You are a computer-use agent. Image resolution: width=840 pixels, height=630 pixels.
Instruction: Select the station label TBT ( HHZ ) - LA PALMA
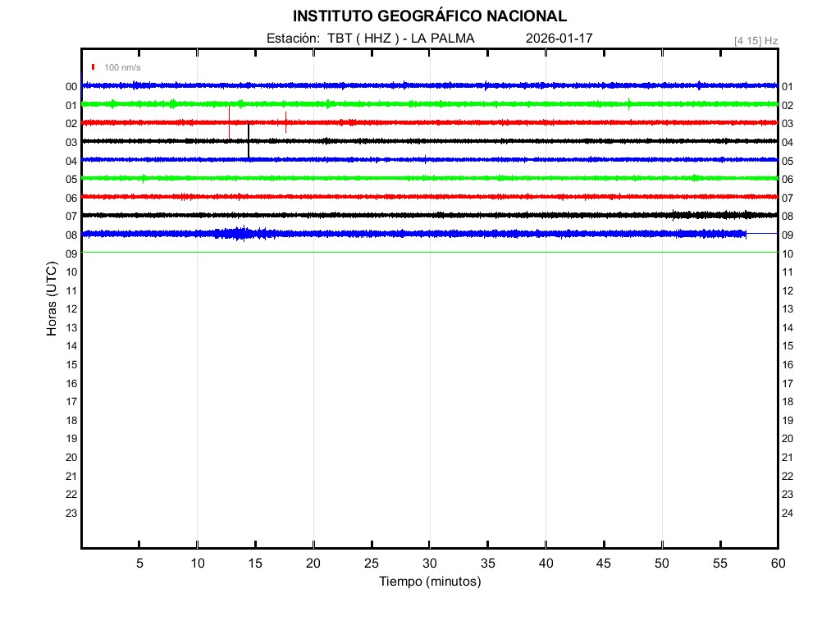[x=371, y=39]
